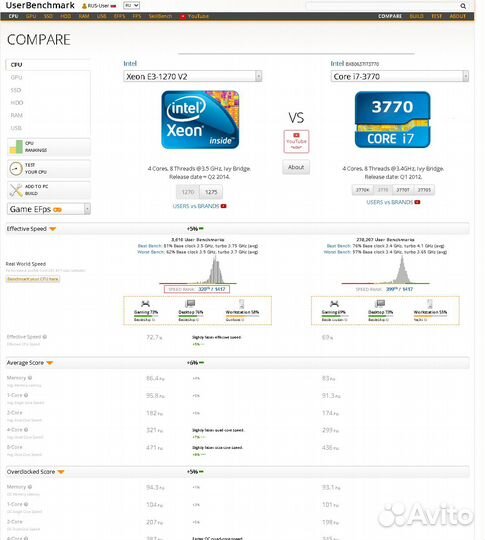Viewport: 485px width, 540px height.
Task: Click i7-3770 Desktop 73% monitor icon
Action: click(380, 303)
